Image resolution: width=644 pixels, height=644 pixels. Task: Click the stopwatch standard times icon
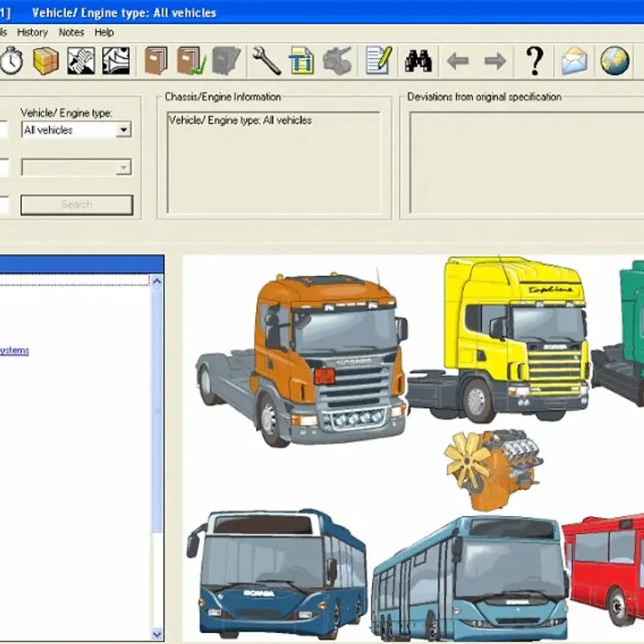11,60
